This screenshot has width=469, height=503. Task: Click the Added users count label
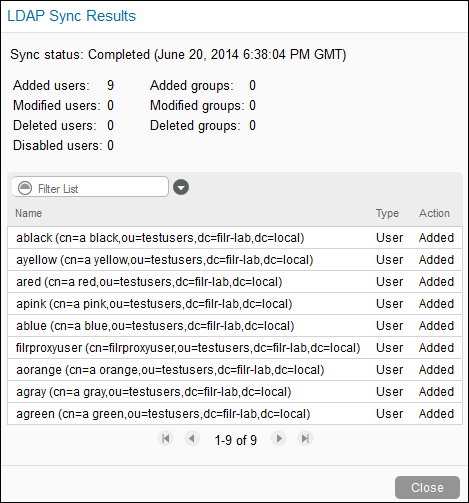click(51, 86)
